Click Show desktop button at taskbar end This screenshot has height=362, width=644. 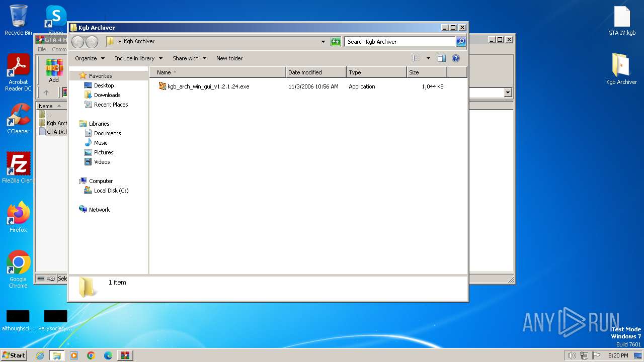pyautogui.click(x=638, y=355)
